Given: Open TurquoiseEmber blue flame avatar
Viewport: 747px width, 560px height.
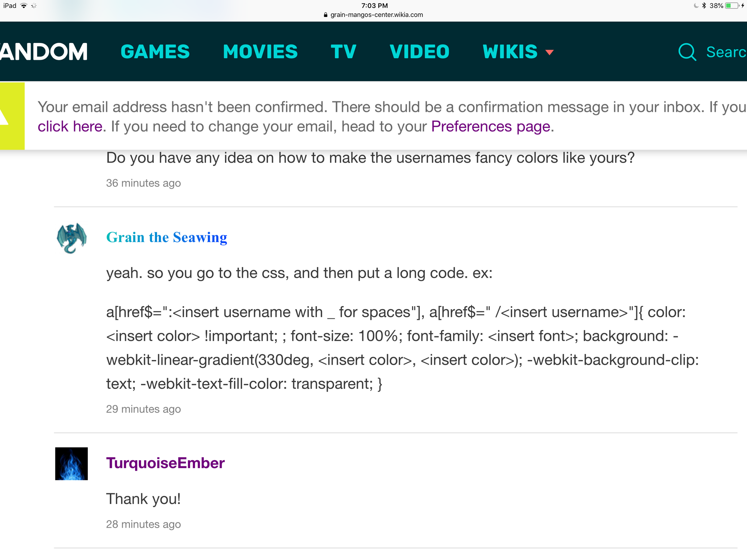Looking at the screenshot, I should [x=71, y=463].
